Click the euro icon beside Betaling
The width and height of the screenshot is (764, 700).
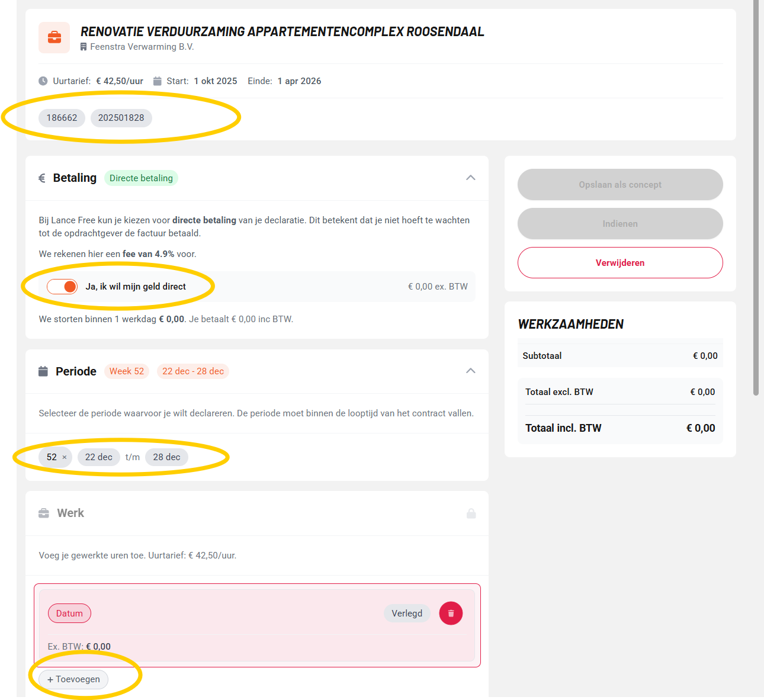(x=42, y=178)
